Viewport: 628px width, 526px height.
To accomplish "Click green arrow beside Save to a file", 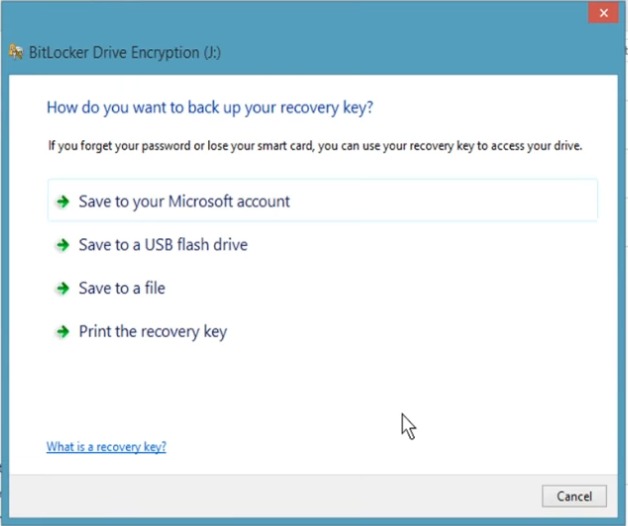I will [63, 288].
